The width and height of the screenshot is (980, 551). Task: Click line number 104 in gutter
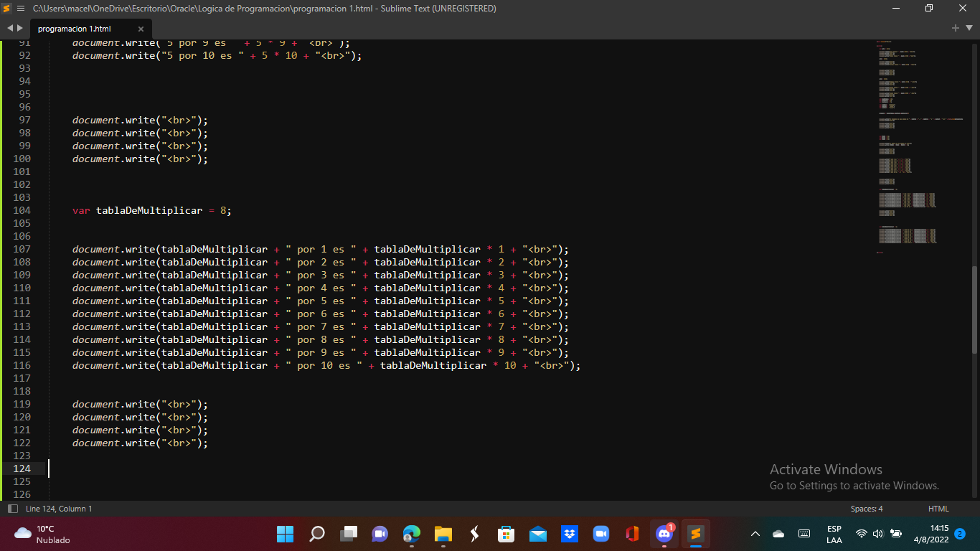click(x=22, y=210)
